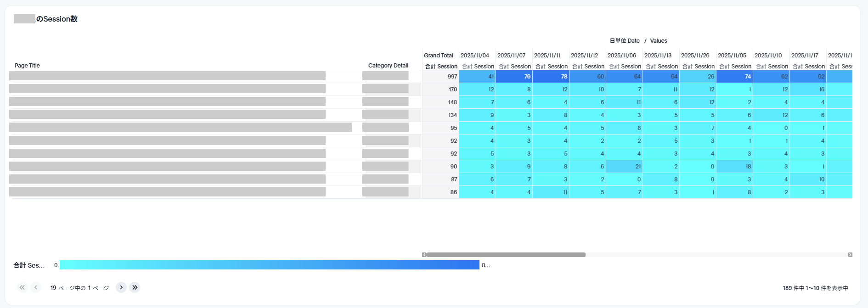Click the Values pivot label
The image size is (868, 308).
point(658,41)
